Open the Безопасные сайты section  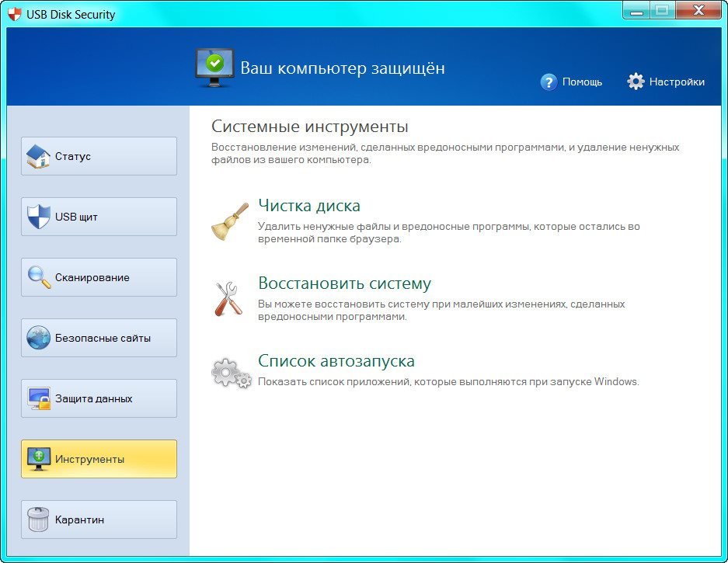99,338
